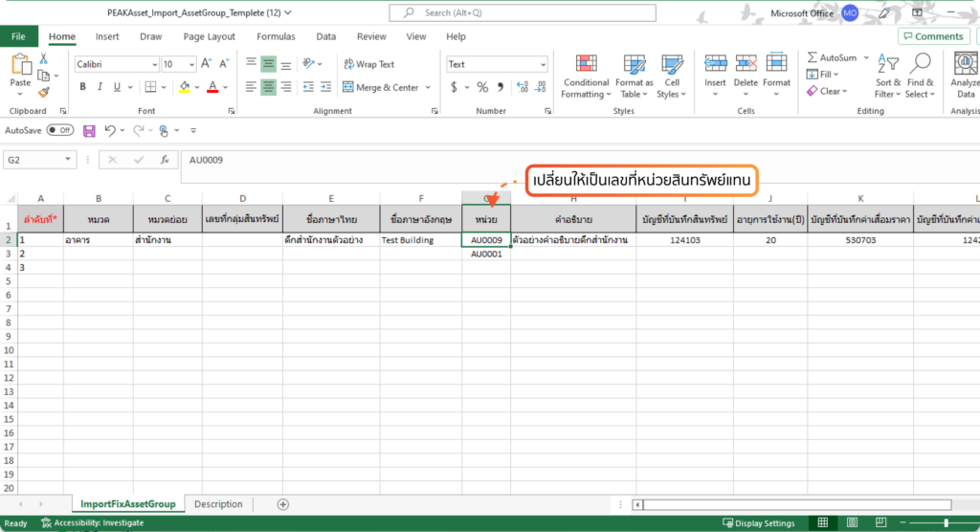The width and height of the screenshot is (980, 532).
Task: Open Conditional Formatting menu
Action: (x=586, y=77)
